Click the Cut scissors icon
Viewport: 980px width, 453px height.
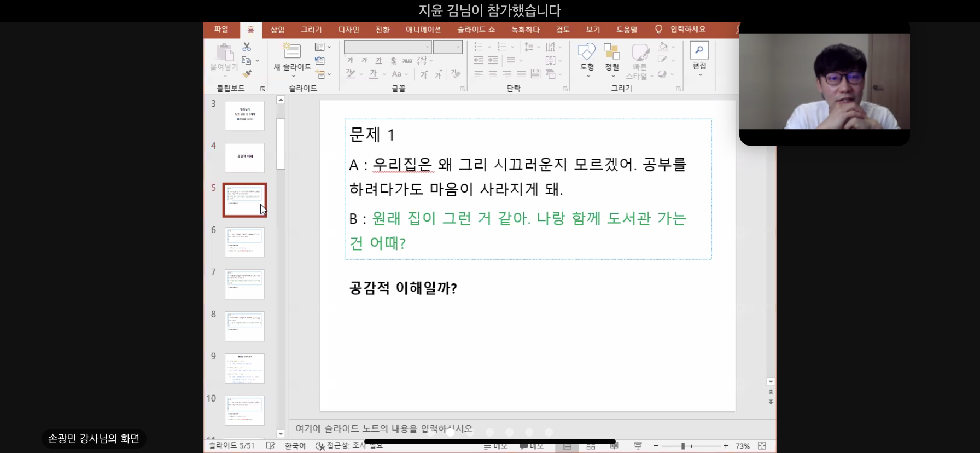pos(247,47)
